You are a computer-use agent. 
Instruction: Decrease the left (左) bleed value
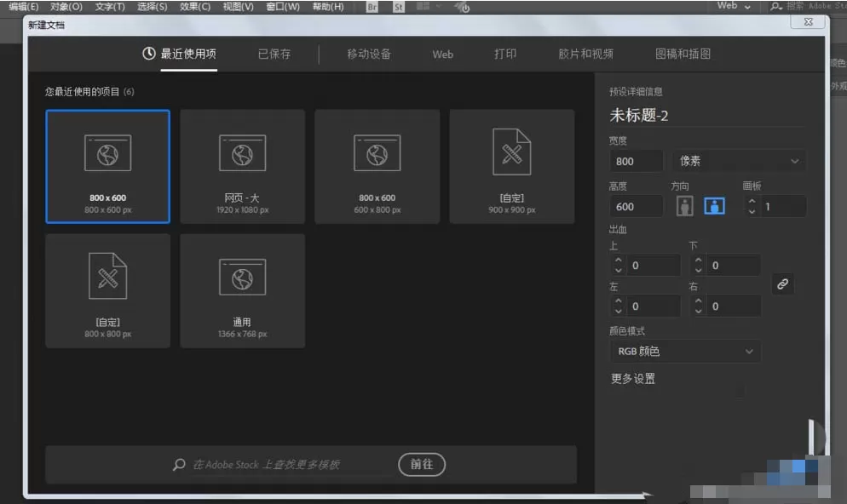[618, 312]
